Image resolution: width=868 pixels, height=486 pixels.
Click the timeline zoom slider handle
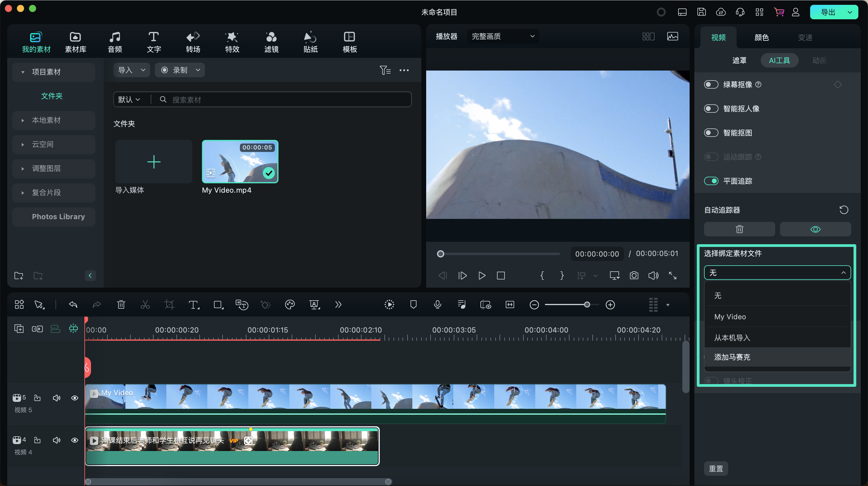tap(587, 305)
